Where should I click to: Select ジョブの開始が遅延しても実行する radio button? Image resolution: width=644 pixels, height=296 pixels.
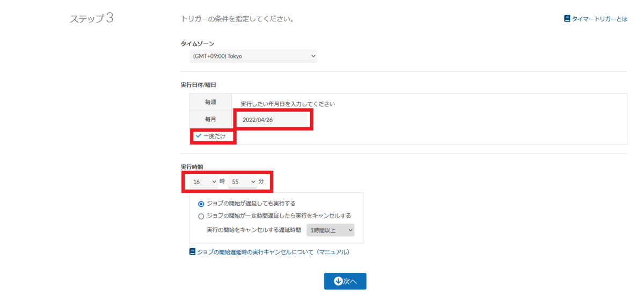201,204
